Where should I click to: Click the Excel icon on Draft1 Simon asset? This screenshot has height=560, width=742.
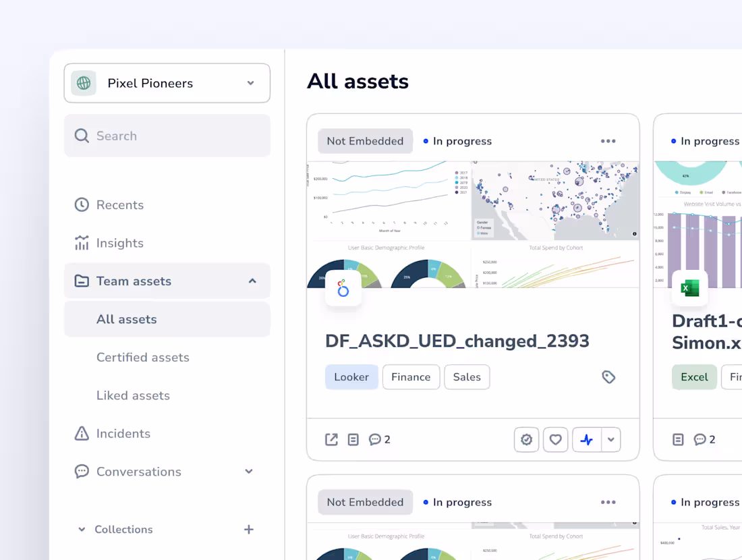point(689,287)
